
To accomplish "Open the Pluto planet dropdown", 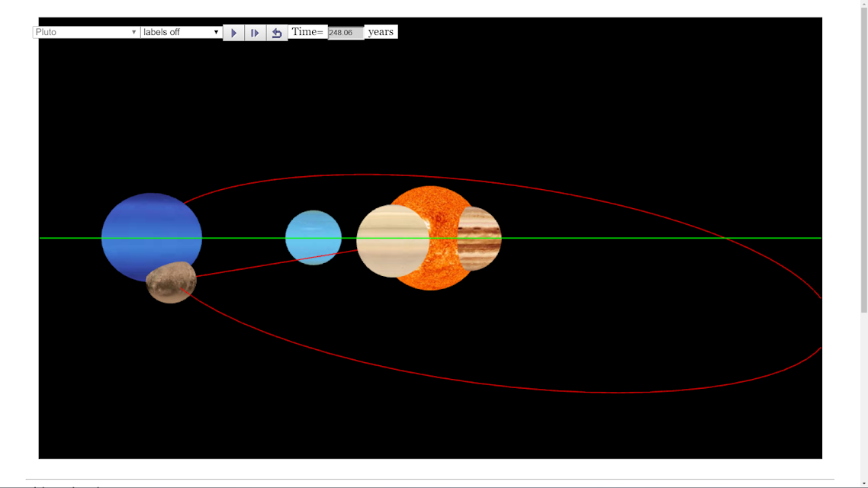I will [x=86, y=32].
